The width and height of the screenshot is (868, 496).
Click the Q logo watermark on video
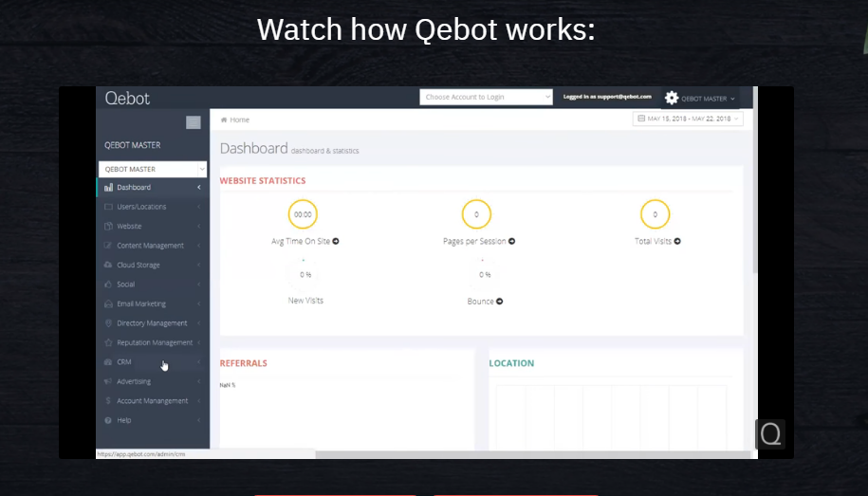tap(770, 434)
